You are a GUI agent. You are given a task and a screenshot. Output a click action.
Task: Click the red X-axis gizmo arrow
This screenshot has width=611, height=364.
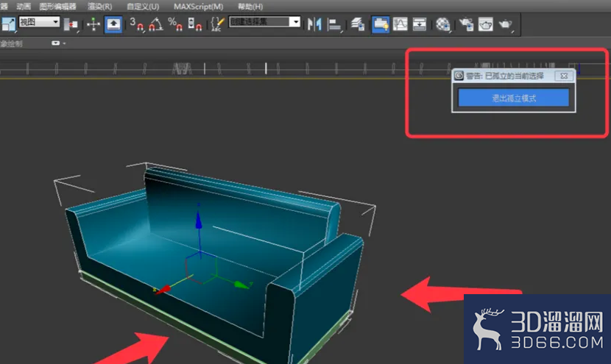click(162, 289)
